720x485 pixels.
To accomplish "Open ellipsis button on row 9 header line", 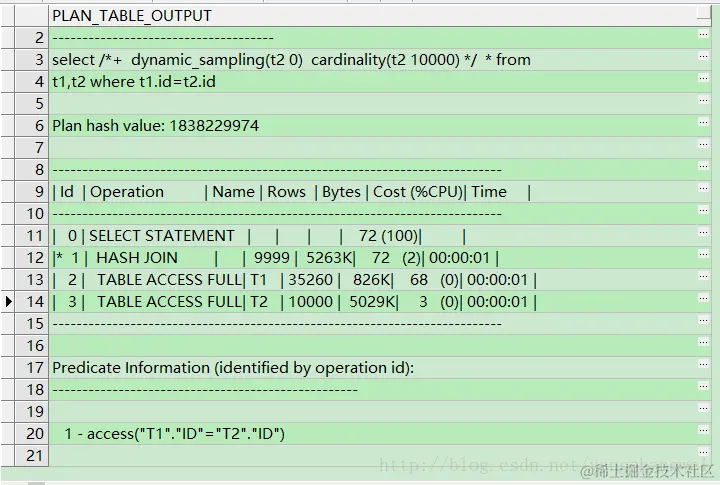I will [x=703, y=189].
